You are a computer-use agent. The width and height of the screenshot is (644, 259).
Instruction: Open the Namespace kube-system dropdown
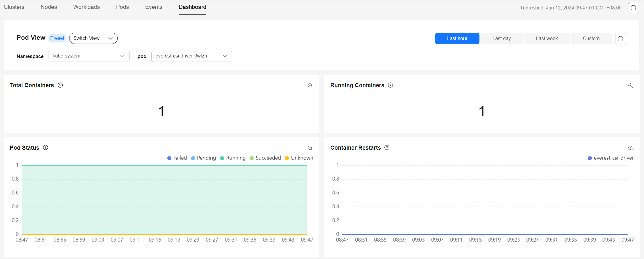tap(89, 56)
